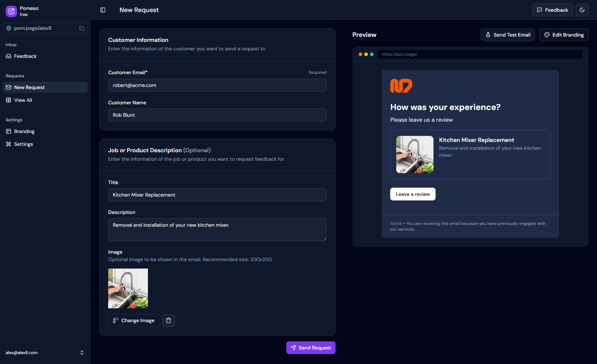Expand the account menu for alex@alex8.com
The height and width of the screenshot is (364, 597).
click(x=82, y=353)
